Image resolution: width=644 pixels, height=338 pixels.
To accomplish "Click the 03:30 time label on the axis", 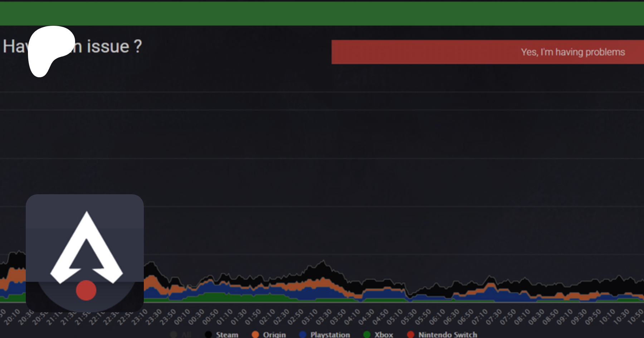I will [323, 317].
